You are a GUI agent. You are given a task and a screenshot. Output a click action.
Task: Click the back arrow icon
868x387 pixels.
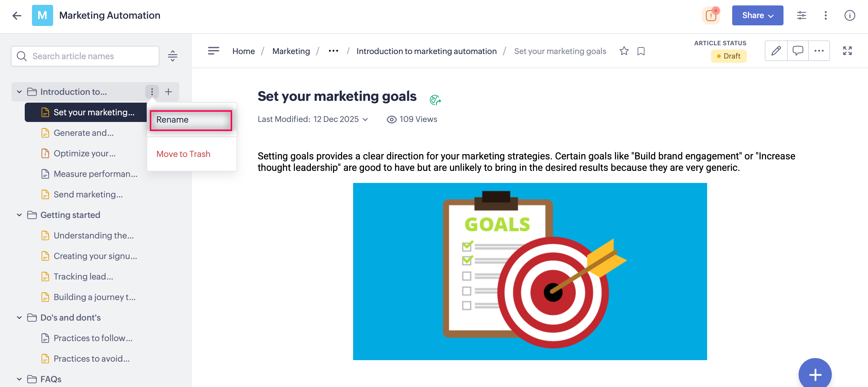pos(17,15)
